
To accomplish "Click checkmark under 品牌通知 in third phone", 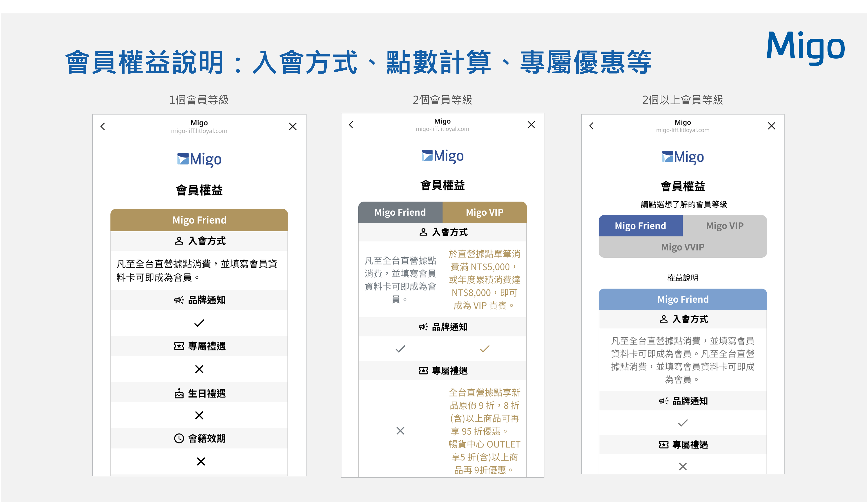I will pyautogui.click(x=683, y=423).
